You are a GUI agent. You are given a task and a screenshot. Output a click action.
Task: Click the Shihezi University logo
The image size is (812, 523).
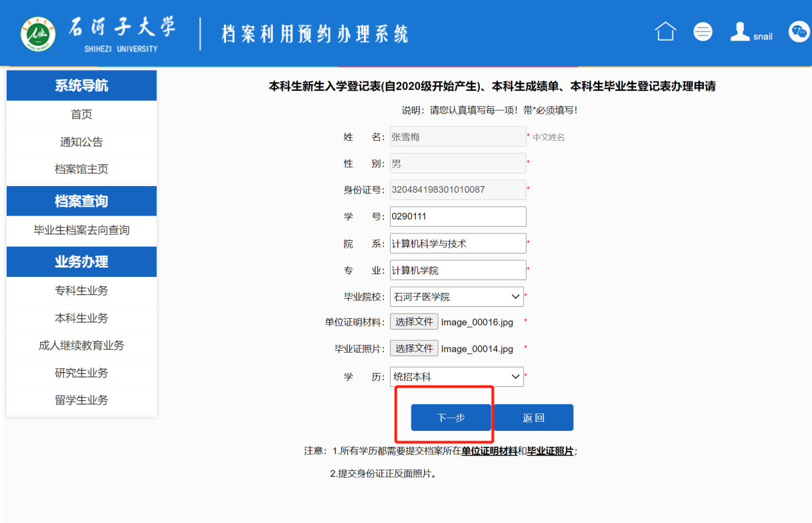pos(39,34)
